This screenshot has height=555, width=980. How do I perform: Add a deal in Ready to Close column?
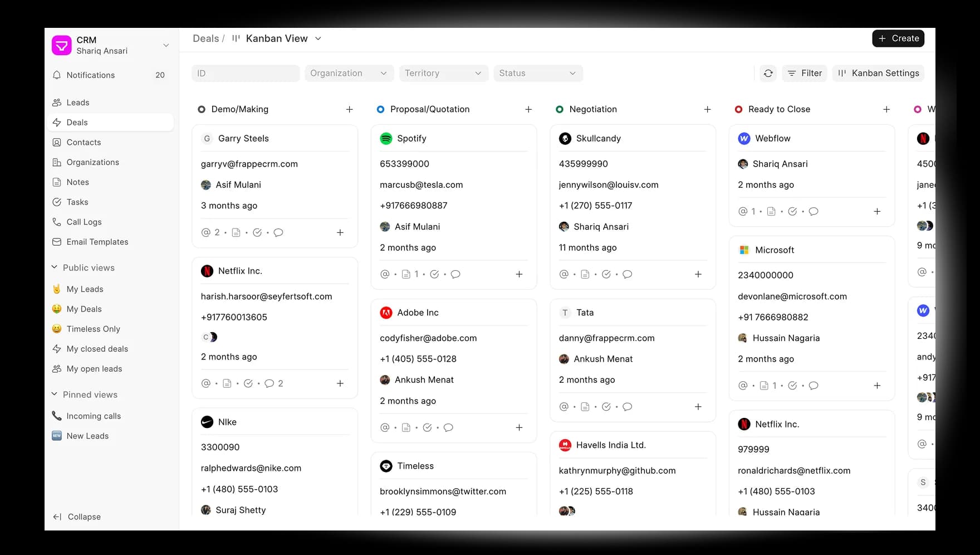click(x=886, y=109)
